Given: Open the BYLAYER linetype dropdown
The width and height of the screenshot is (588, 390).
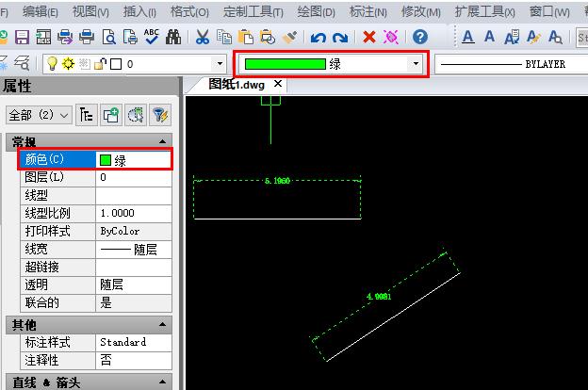Looking at the screenshot, I should [511, 64].
